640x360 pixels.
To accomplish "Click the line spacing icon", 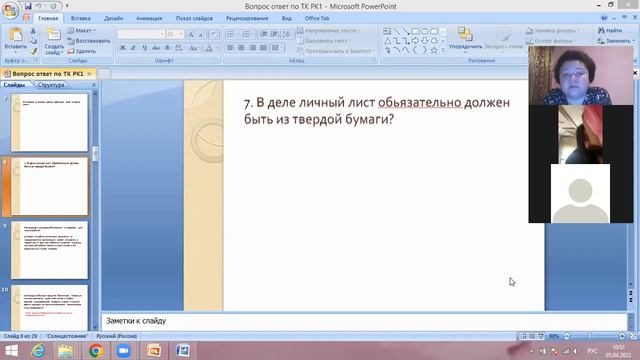I will pyautogui.click(x=287, y=34).
